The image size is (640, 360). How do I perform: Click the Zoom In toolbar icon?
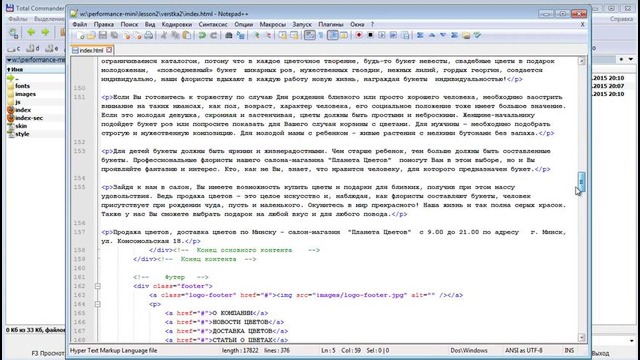(x=257, y=35)
